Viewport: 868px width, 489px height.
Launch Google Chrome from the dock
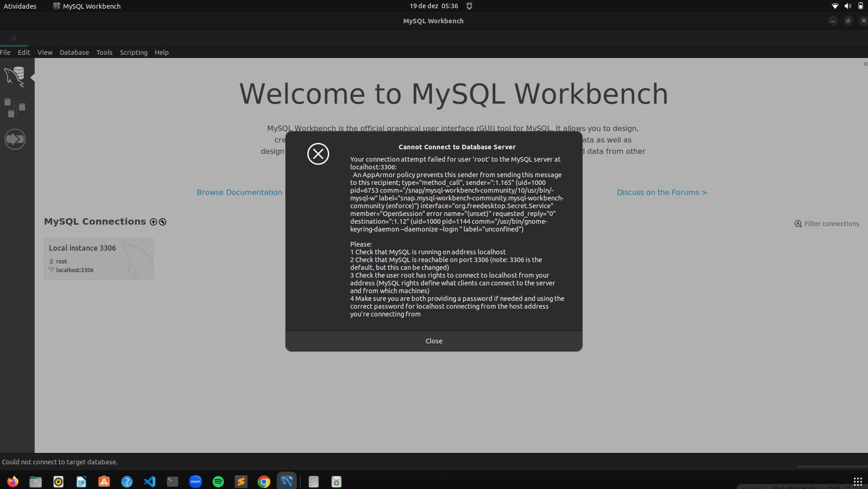click(264, 482)
